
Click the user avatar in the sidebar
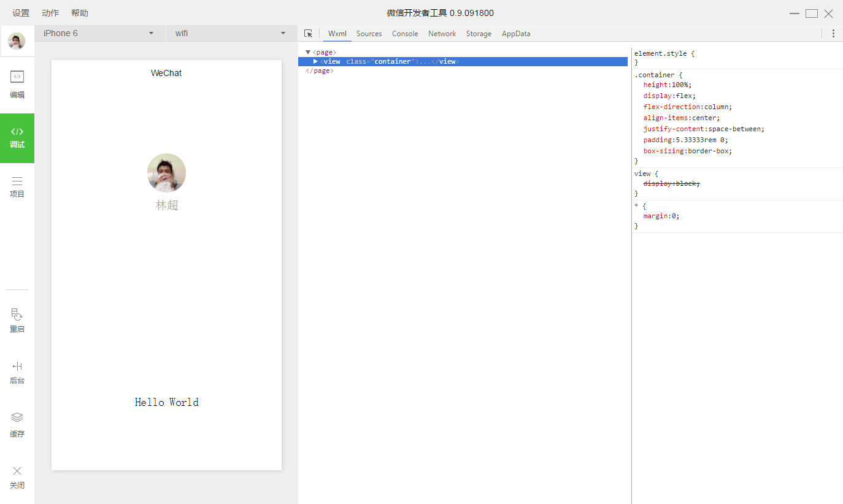pos(17,40)
